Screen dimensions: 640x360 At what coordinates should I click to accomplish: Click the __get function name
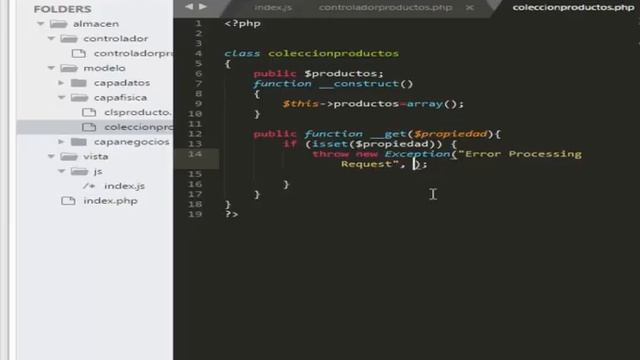coord(389,134)
